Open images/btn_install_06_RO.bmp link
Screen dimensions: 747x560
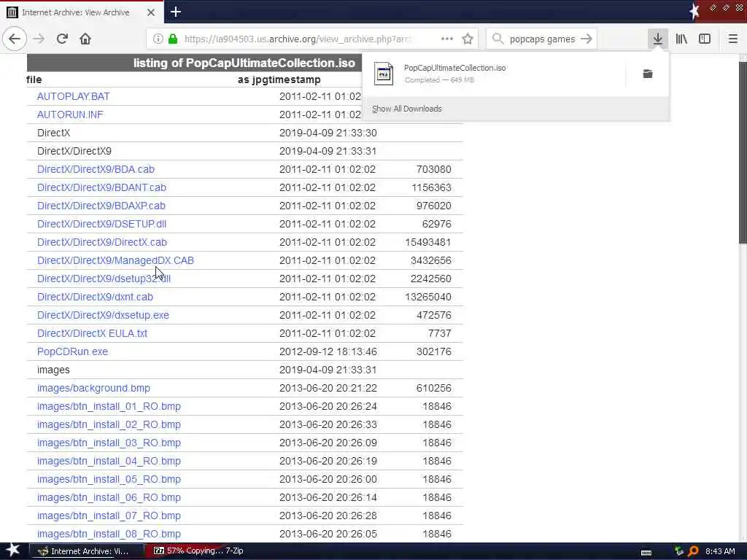tap(109, 497)
